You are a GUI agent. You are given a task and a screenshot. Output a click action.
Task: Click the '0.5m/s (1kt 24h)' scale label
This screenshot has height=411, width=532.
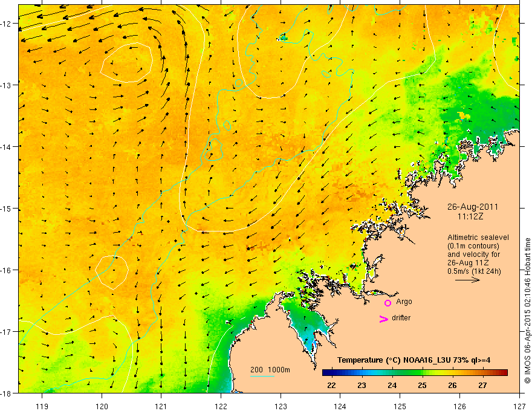(x=474, y=271)
